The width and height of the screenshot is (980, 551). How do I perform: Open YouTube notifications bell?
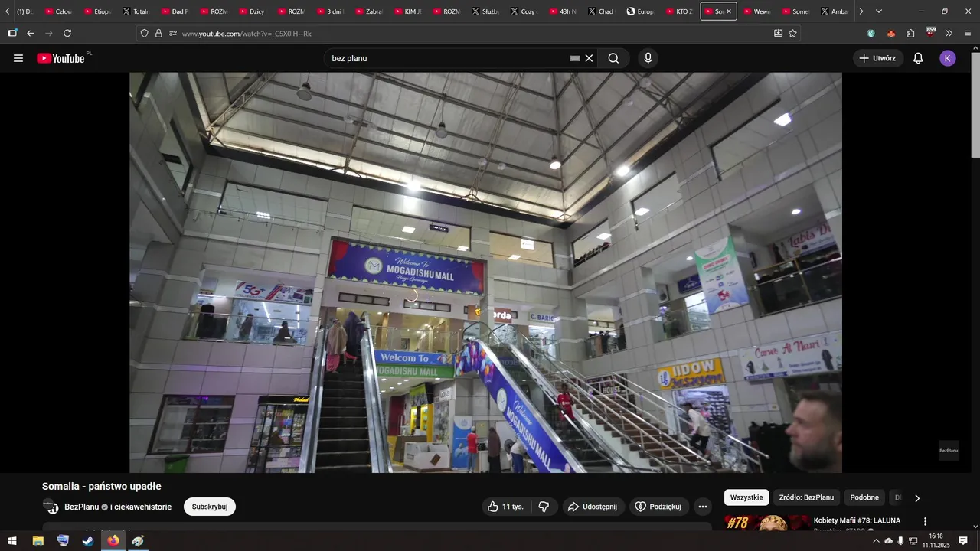pyautogui.click(x=918, y=58)
